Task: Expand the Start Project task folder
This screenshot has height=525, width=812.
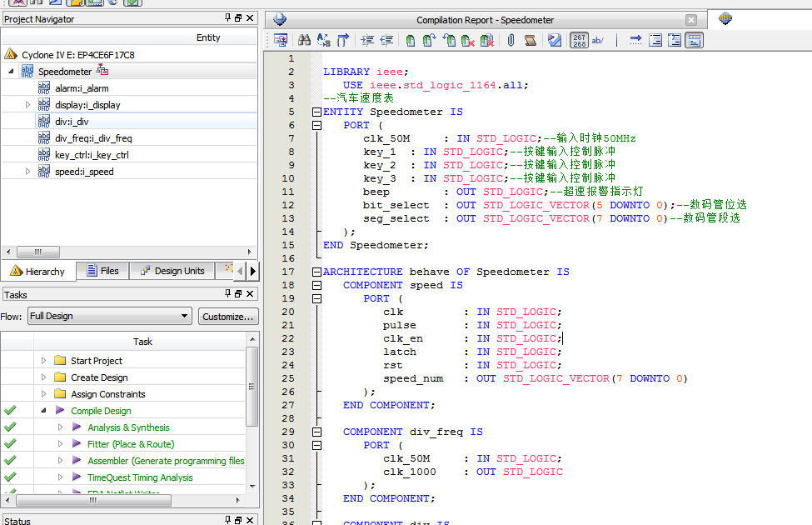Action: coord(43,360)
